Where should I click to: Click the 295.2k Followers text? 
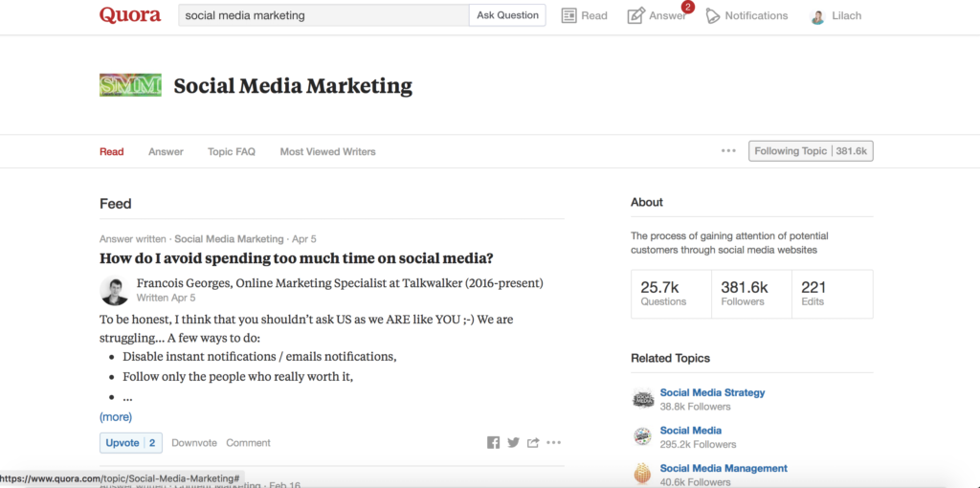pyautogui.click(x=698, y=444)
